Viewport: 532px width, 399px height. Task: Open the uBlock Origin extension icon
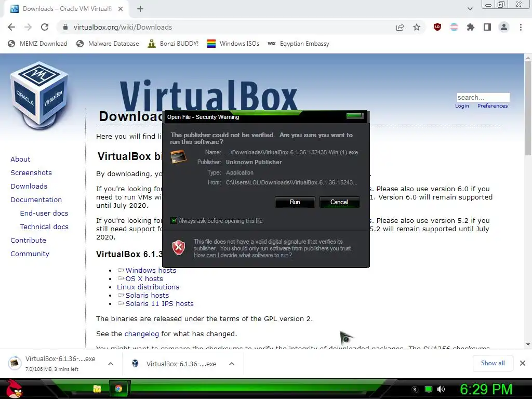[437, 27]
